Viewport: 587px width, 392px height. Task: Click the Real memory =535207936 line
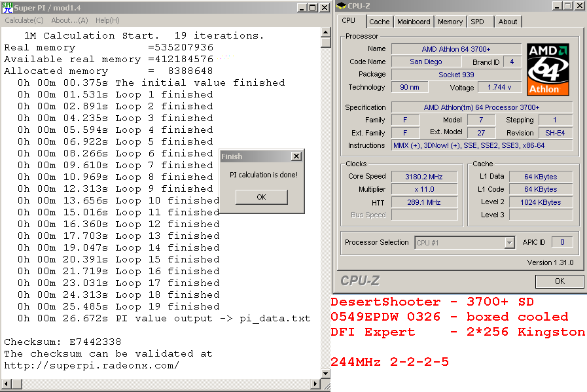109,48
